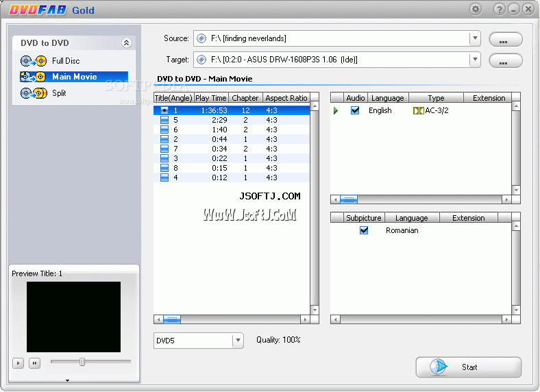540x392 pixels.
Task: Expand the arrow below the preview panel
Action: click(67, 380)
